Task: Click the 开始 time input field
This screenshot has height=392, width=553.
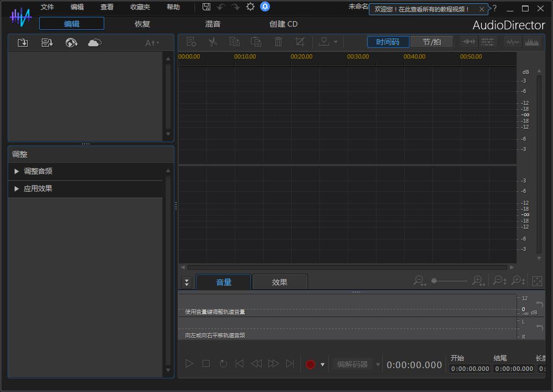Action: point(470,369)
